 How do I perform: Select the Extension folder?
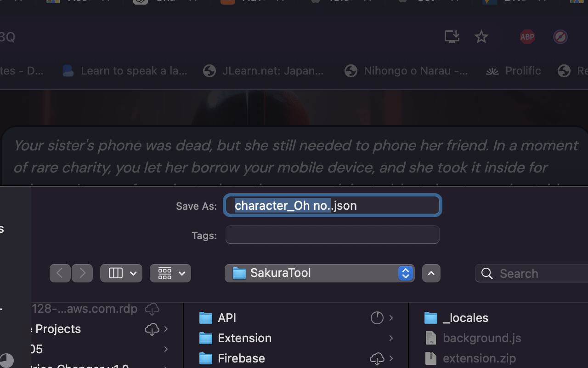point(296,338)
